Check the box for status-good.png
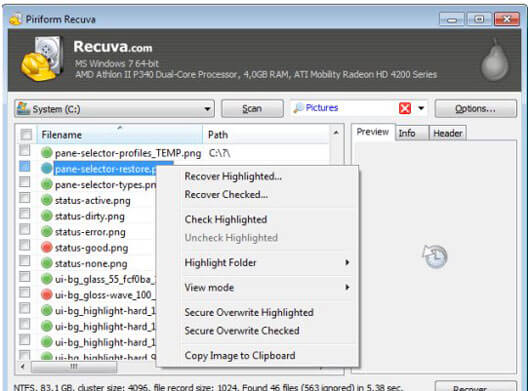 tap(24, 245)
